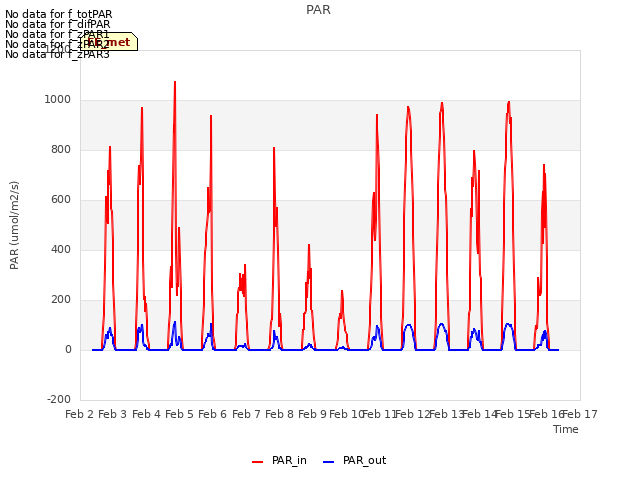Select the PAR chart title
This screenshot has height=480, width=640.
click(x=318, y=10)
